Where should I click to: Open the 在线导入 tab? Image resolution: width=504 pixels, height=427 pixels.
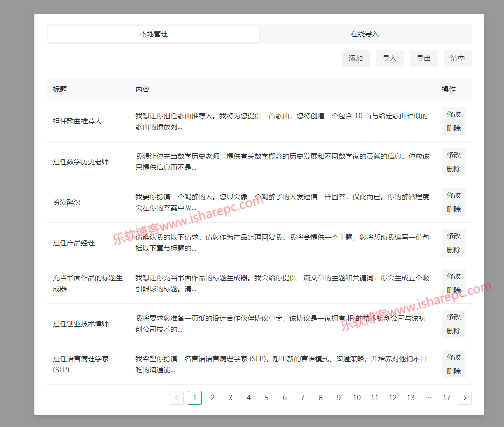tap(365, 34)
